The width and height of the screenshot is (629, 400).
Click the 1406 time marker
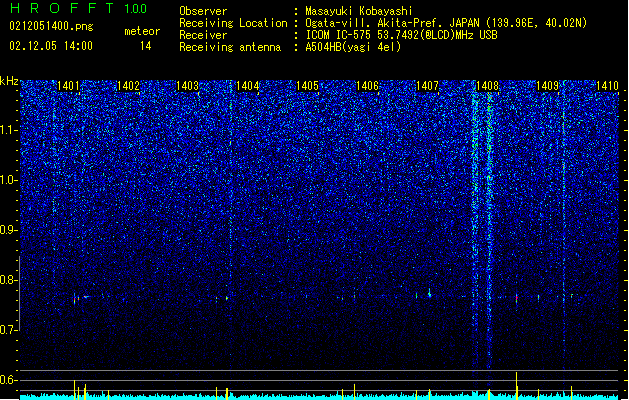coord(367,86)
